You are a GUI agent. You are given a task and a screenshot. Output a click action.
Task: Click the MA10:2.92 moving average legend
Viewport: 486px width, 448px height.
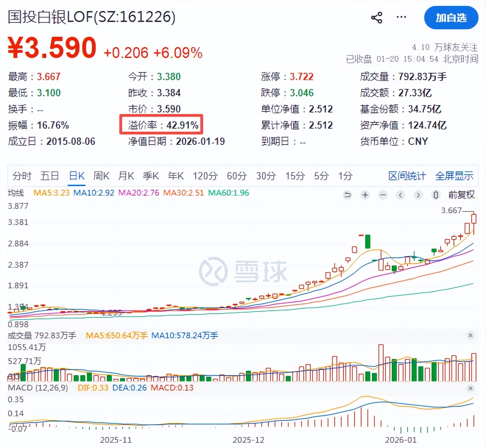(94, 193)
